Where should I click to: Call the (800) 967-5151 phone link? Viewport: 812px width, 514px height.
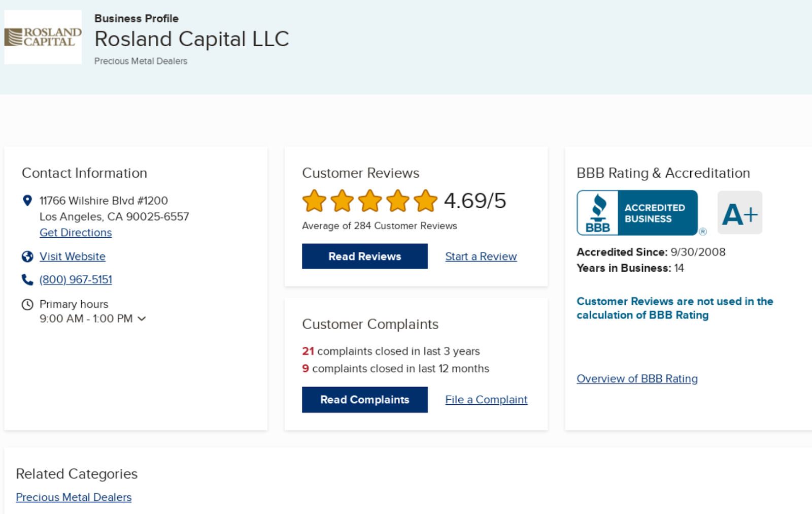coord(76,279)
